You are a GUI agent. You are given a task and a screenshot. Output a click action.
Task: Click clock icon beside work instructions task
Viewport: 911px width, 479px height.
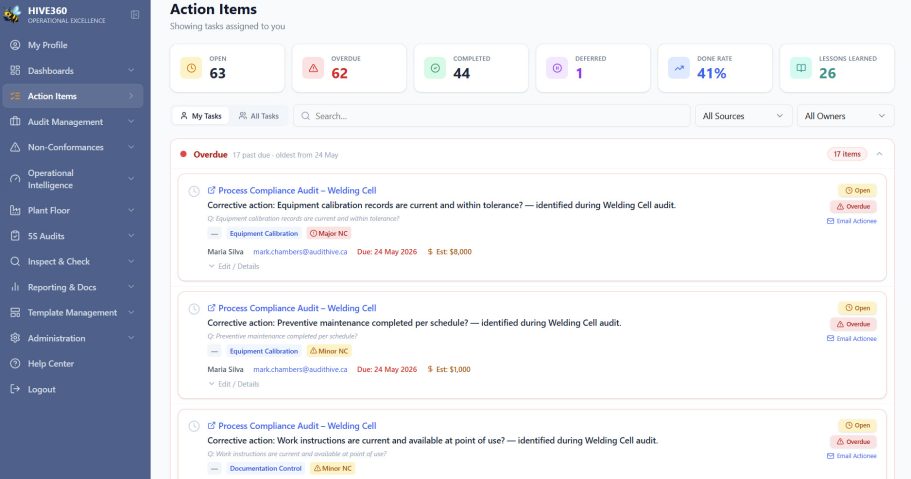click(194, 426)
